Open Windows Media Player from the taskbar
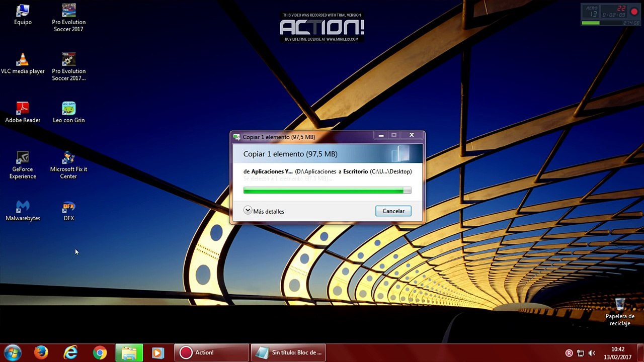The image size is (644, 362). [158, 352]
